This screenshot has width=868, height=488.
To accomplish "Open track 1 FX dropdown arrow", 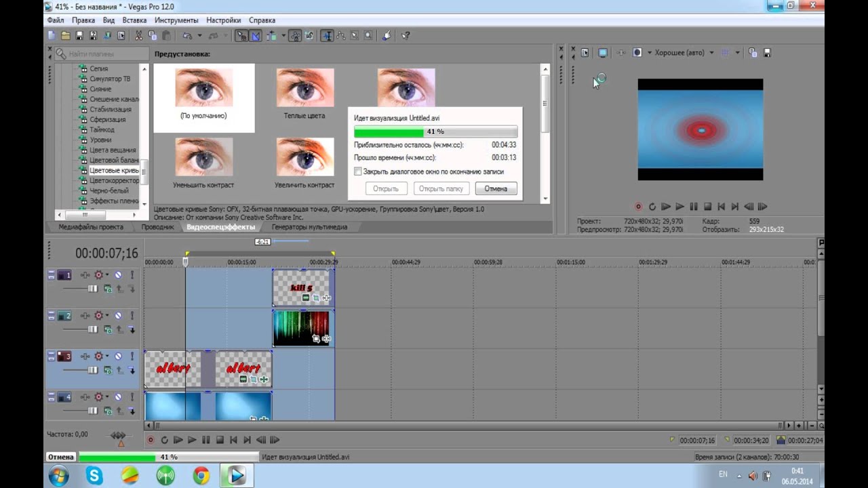I will pos(107,274).
